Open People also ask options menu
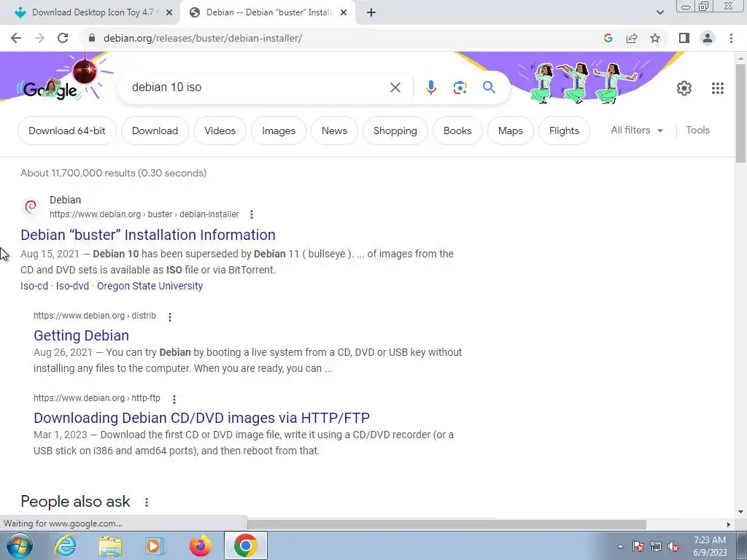This screenshot has height=560, width=747. 147,502
